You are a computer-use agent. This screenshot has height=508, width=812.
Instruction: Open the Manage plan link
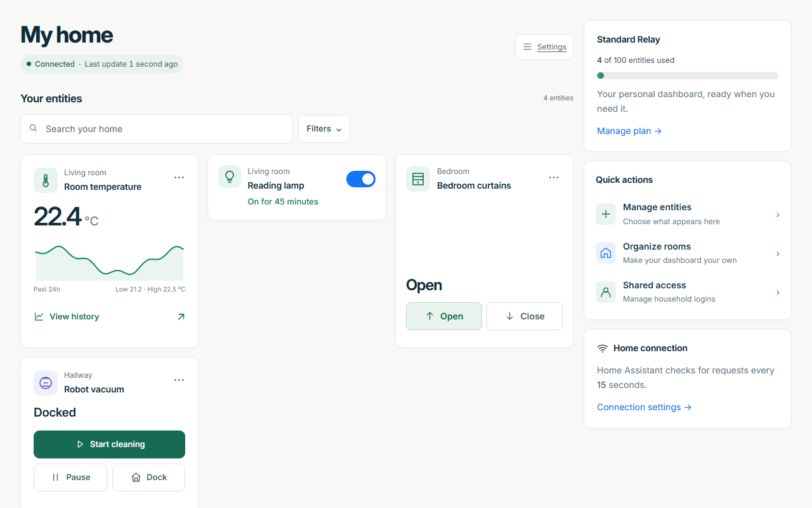[x=629, y=131]
